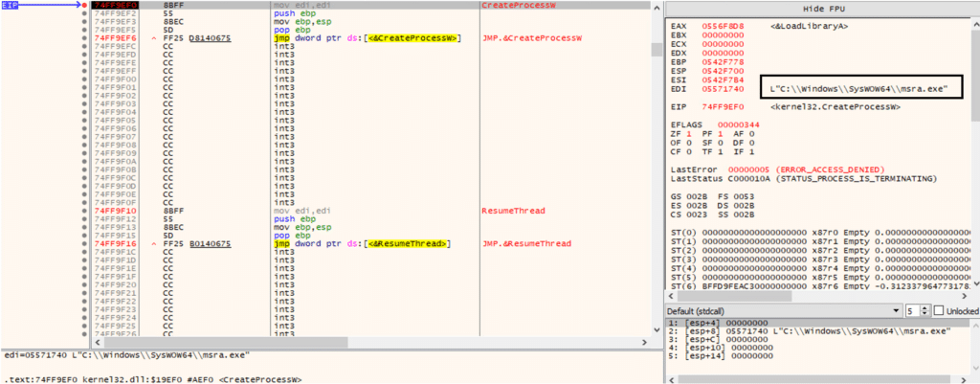
Task: Decrease the argument count stepper down arrow
Action: click(x=925, y=314)
